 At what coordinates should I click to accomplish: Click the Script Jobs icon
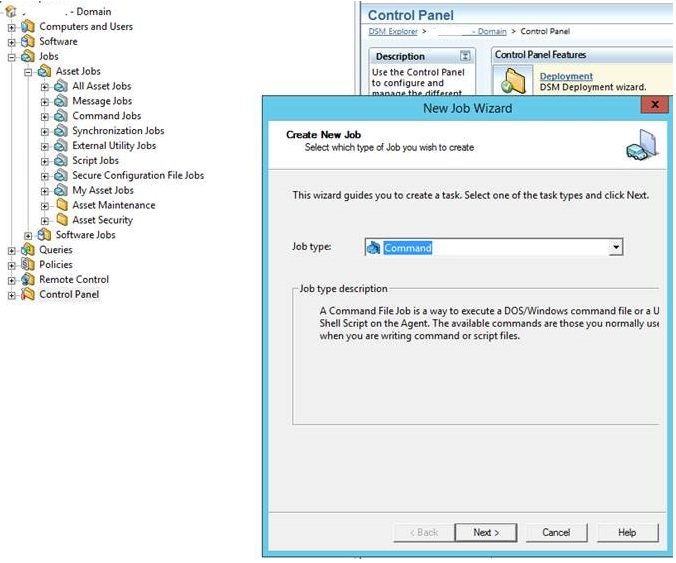point(61,160)
